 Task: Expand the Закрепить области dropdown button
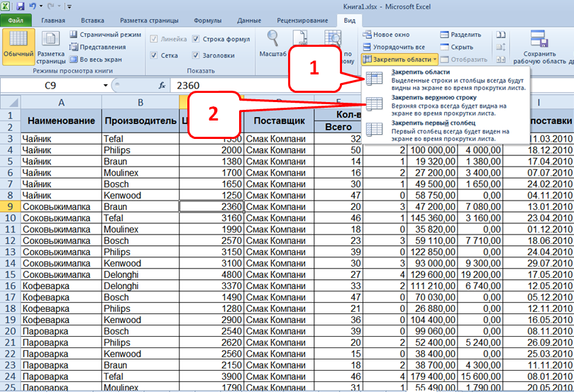tap(398, 60)
